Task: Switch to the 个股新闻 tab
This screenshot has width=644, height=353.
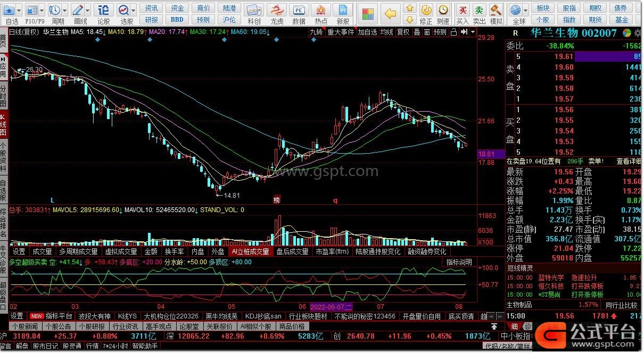Action: click(25, 326)
